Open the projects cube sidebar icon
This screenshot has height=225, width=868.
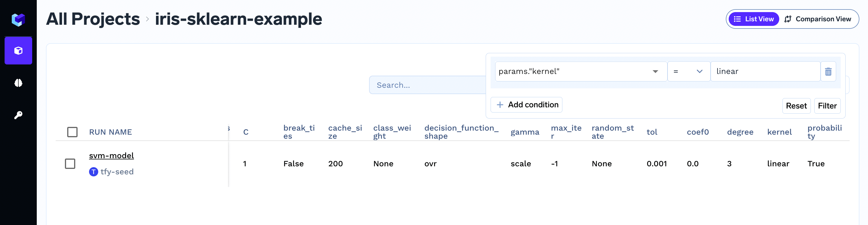coord(18,51)
